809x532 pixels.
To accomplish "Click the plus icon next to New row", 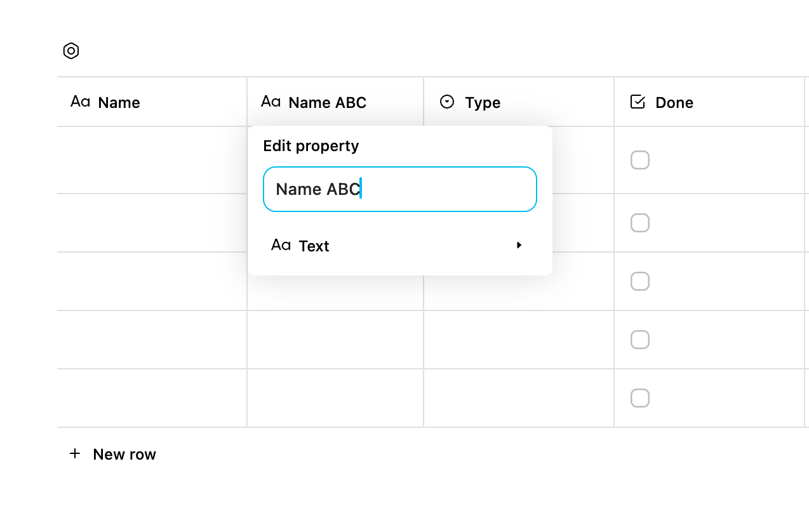I will (75, 453).
